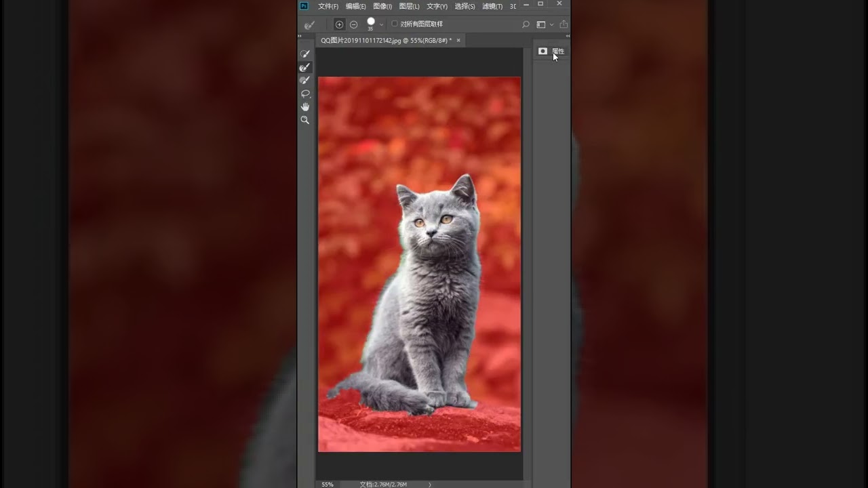Screen dimensions: 868x488
Task: Open the 属性 properties panel
Action: [558, 52]
